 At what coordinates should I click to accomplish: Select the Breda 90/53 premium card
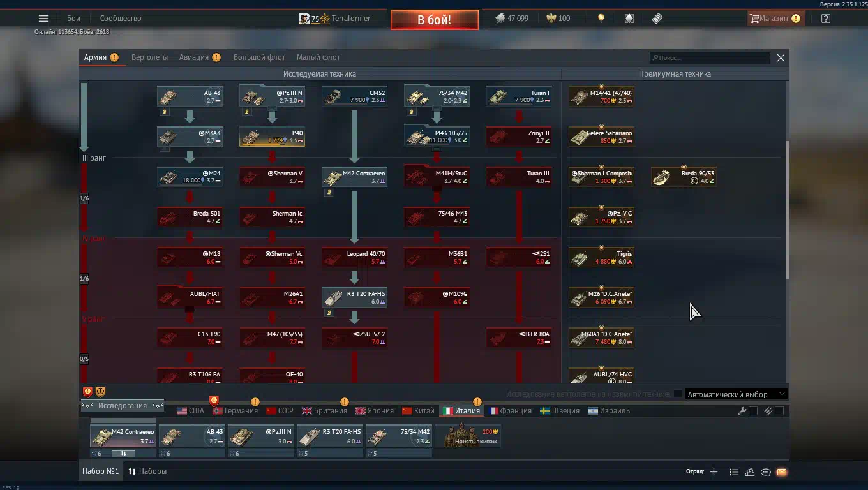(x=684, y=177)
